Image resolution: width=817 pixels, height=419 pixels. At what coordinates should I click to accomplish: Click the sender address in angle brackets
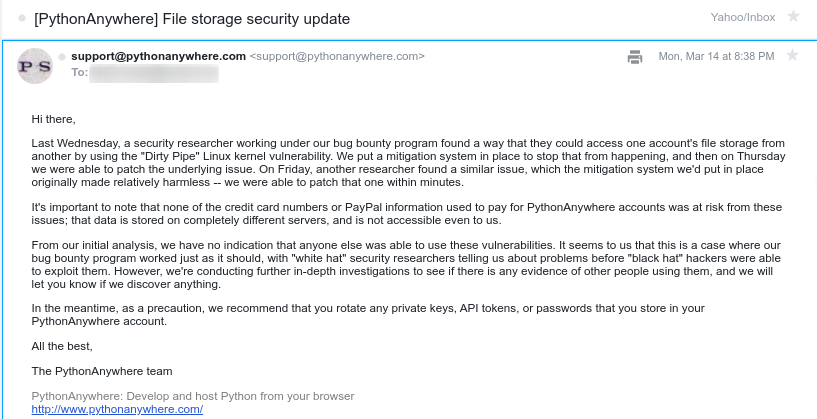[336, 56]
